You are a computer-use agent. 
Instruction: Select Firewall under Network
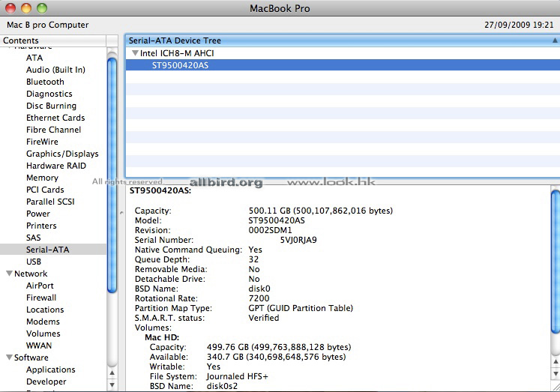(x=41, y=298)
